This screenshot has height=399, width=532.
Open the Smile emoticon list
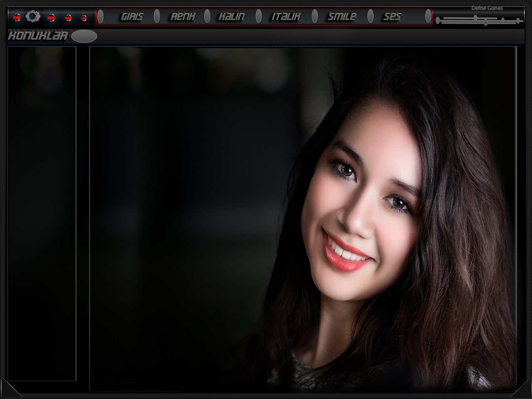342,17
